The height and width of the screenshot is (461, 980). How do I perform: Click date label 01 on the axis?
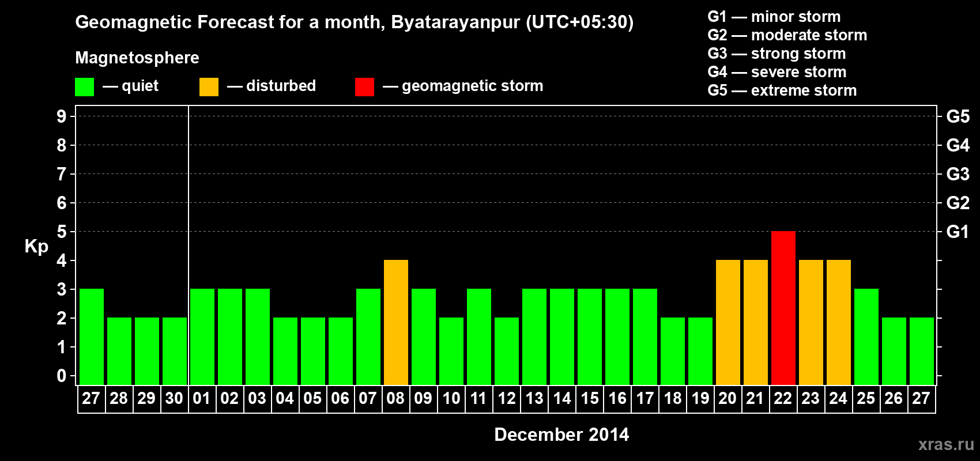coord(202,399)
